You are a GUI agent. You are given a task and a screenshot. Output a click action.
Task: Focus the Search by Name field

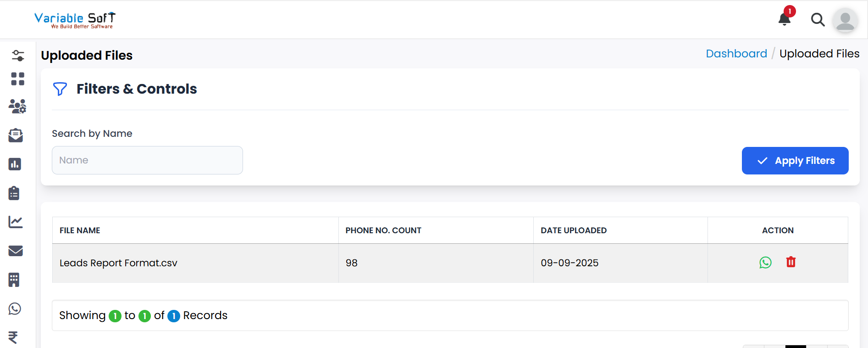pos(147,160)
